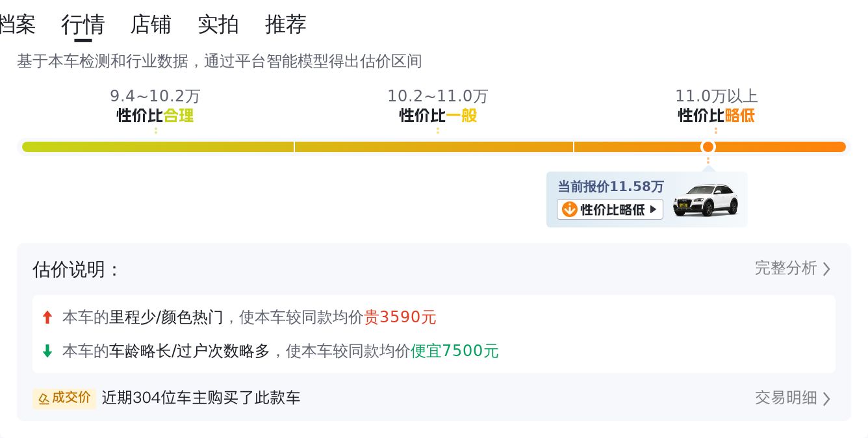Switch to the 店铺 tab

point(151,25)
